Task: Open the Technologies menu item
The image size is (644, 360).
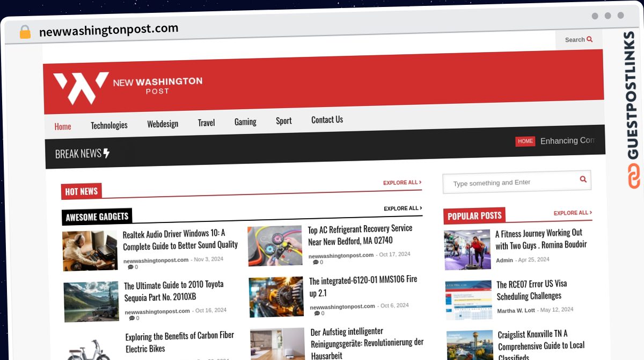Action: coord(109,125)
